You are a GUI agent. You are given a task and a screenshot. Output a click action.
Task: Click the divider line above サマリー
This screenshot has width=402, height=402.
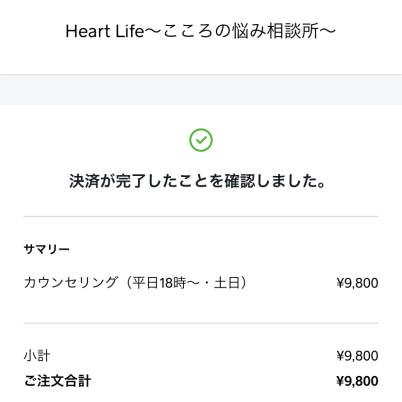pos(201,216)
